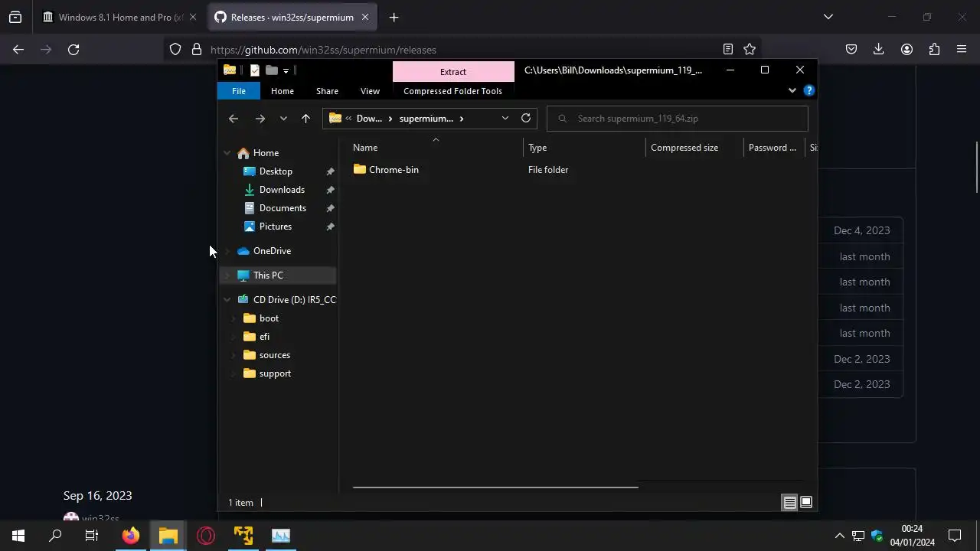
Task: Open the Home ribbon tab
Action: click(x=283, y=91)
